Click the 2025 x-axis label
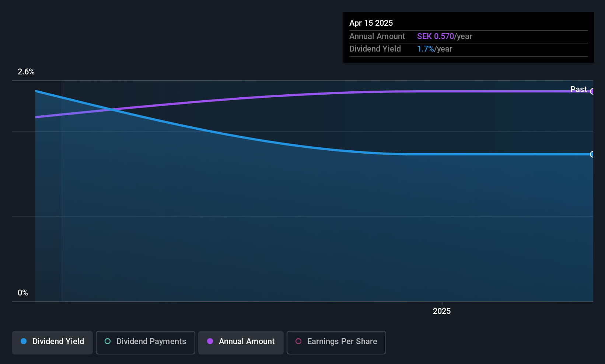605x364 pixels. coord(442,311)
